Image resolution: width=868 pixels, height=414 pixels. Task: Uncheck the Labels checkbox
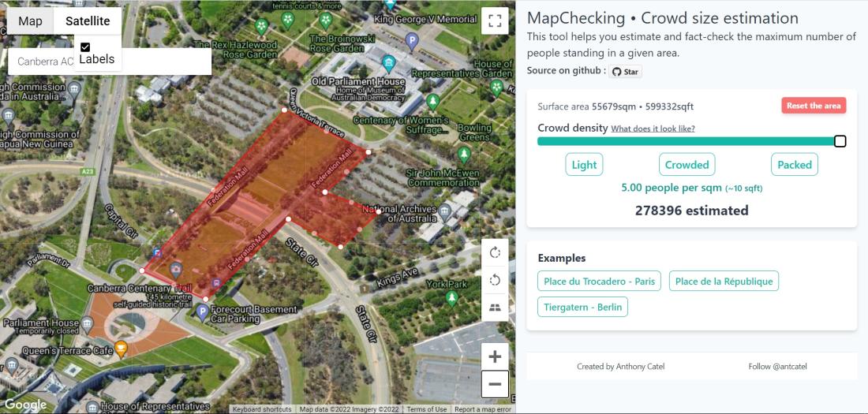(x=85, y=47)
